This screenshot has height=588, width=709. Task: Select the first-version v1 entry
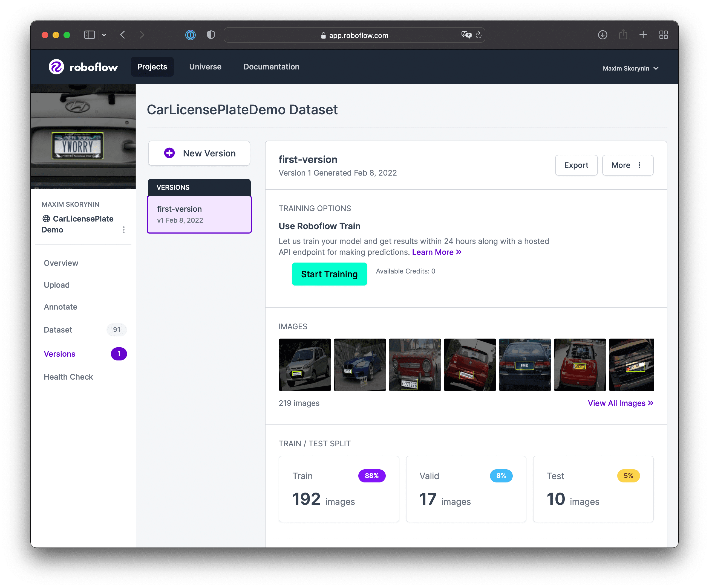click(x=199, y=215)
